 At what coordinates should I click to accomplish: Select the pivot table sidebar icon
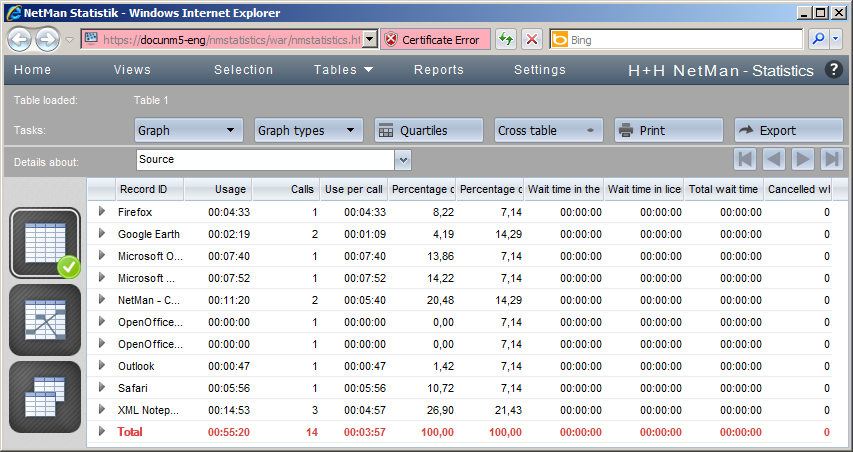pyautogui.click(x=45, y=320)
